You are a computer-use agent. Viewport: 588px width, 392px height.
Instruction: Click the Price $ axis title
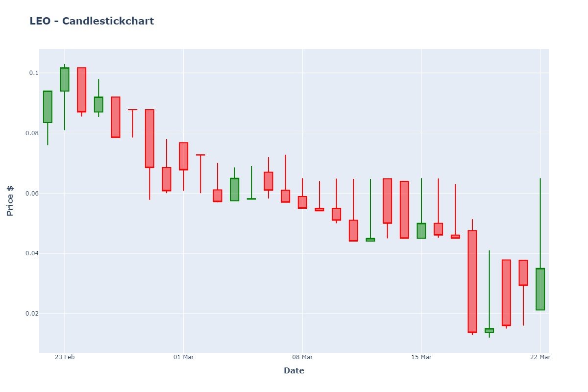tap(10, 201)
